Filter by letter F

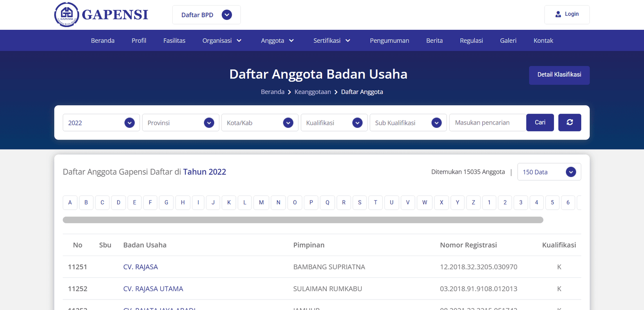point(150,202)
